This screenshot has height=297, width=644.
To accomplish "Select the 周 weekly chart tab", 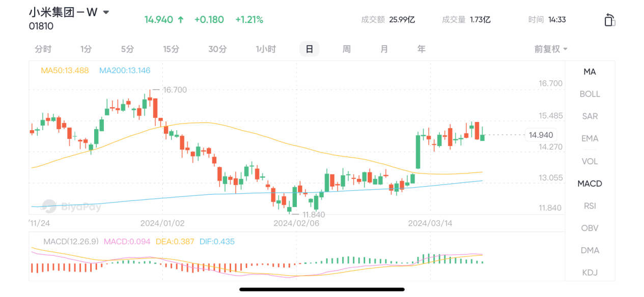I will click(x=346, y=49).
